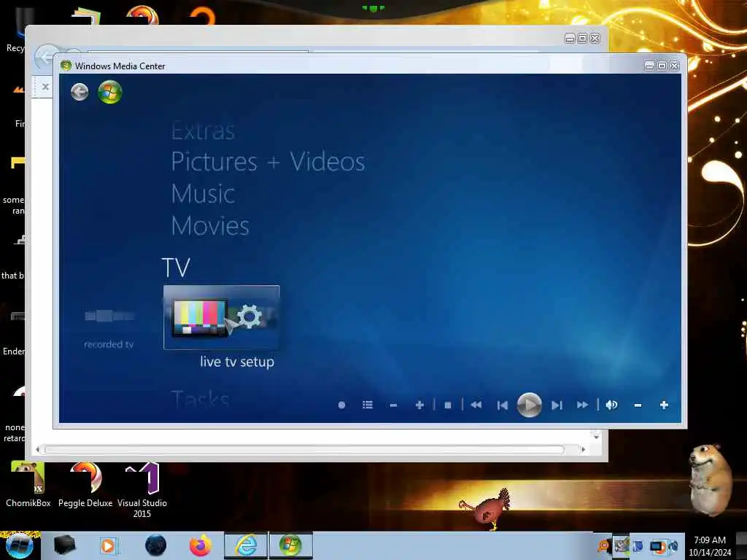Mute audio with the speaker icon
The image size is (747, 560).
[612, 405]
